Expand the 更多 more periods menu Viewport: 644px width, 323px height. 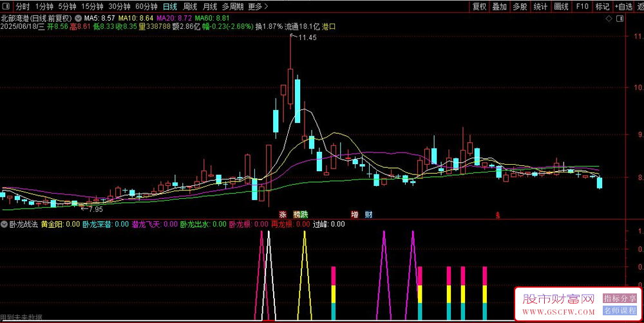pyautogui.click(x=258, y=6)
